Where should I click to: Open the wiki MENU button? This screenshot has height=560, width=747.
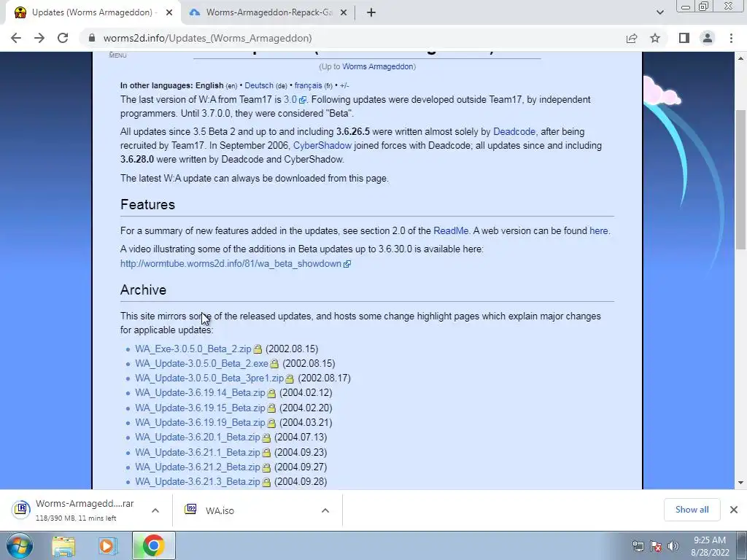tap(117, 55)
